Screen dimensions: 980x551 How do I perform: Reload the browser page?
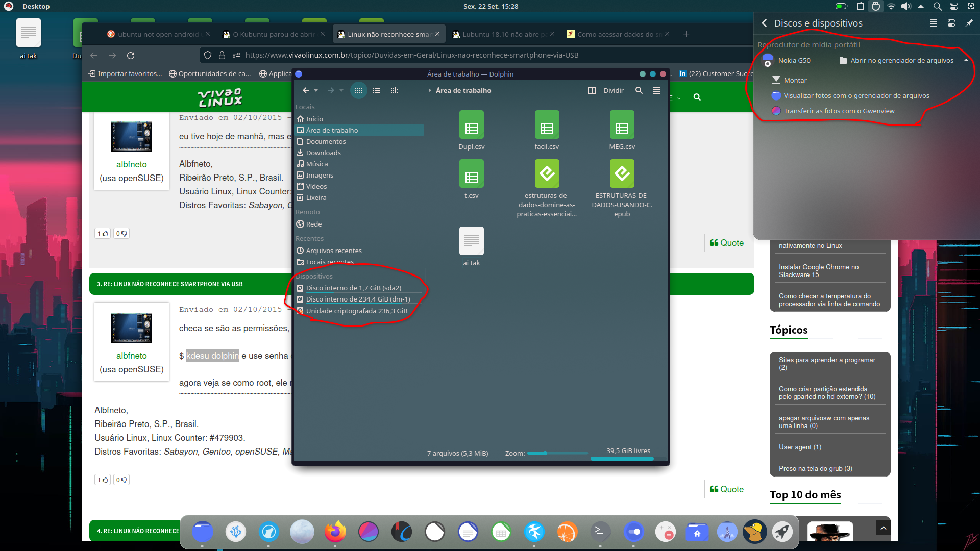[x=131, y=55]
